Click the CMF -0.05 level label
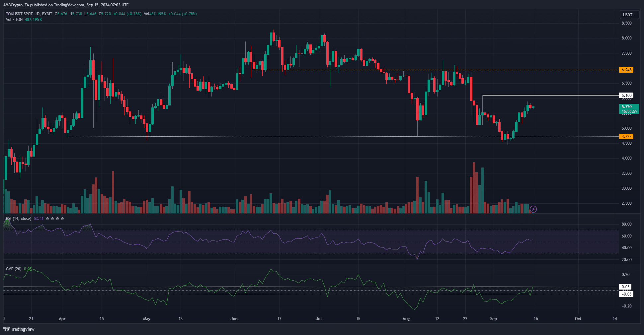This screenshot has width=644, height=335. (x=626, y=294)
